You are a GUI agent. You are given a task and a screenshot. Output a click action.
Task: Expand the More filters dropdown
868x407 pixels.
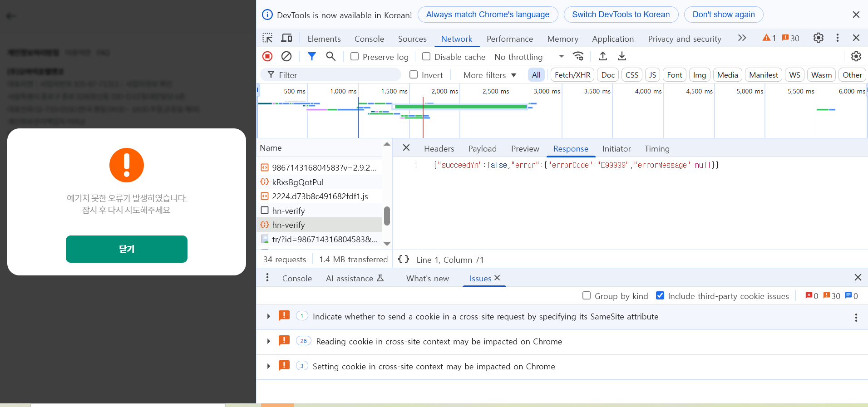pyautogui.click(x=489, y=75)
